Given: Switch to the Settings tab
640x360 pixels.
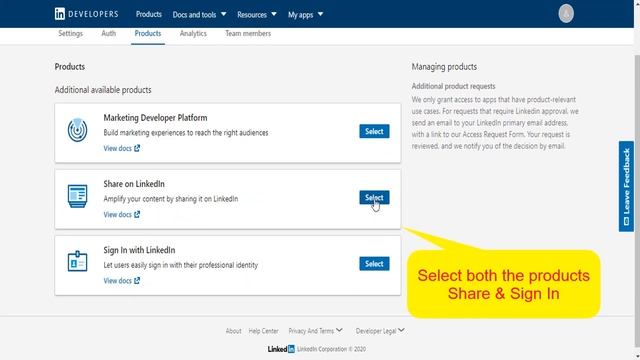Looking at the screenshot, I should tap(70, 33).
